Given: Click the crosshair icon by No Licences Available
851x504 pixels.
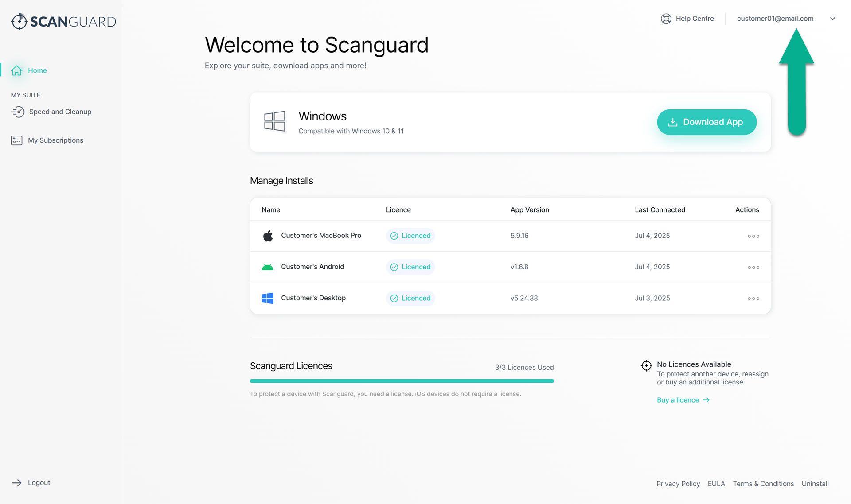Looking at the screenshot, I should [646, 365].
